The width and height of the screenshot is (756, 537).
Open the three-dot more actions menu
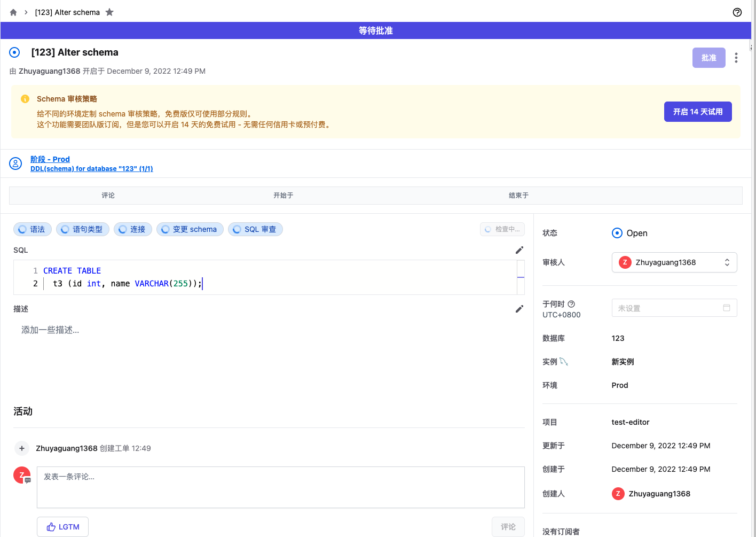click(736, 58)
